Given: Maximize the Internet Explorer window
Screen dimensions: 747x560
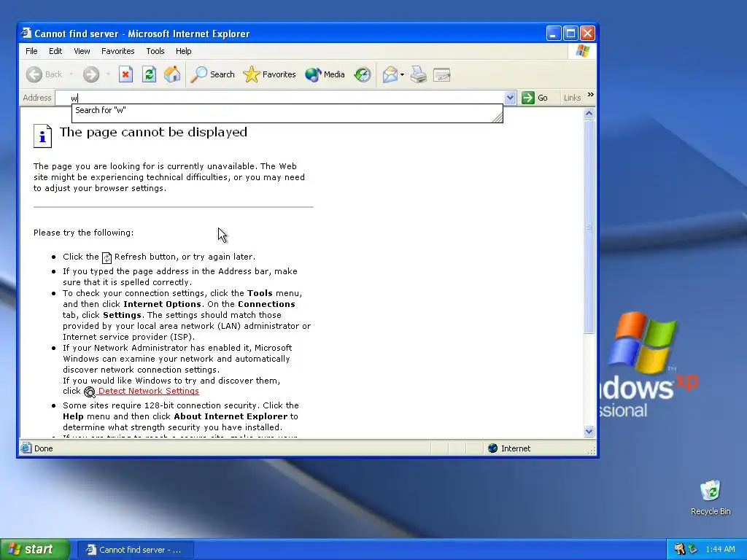Looking at the screenshot, I should (570, 34).
